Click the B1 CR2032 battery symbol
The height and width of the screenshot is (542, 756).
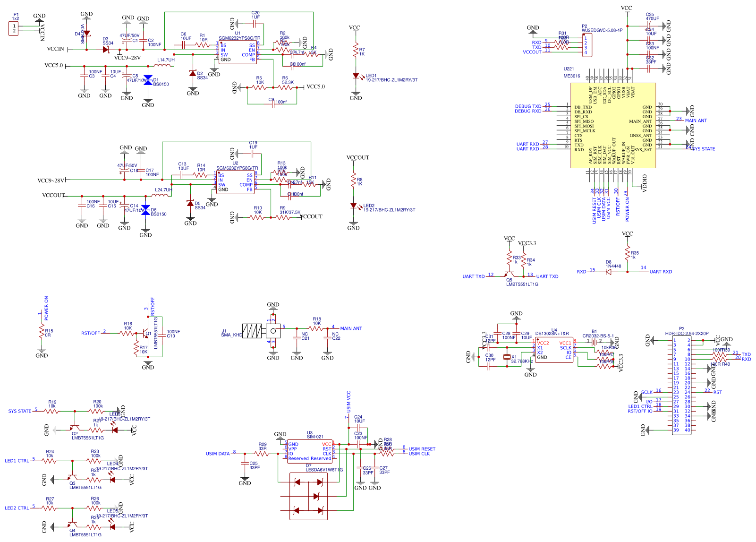coord(595,341)
